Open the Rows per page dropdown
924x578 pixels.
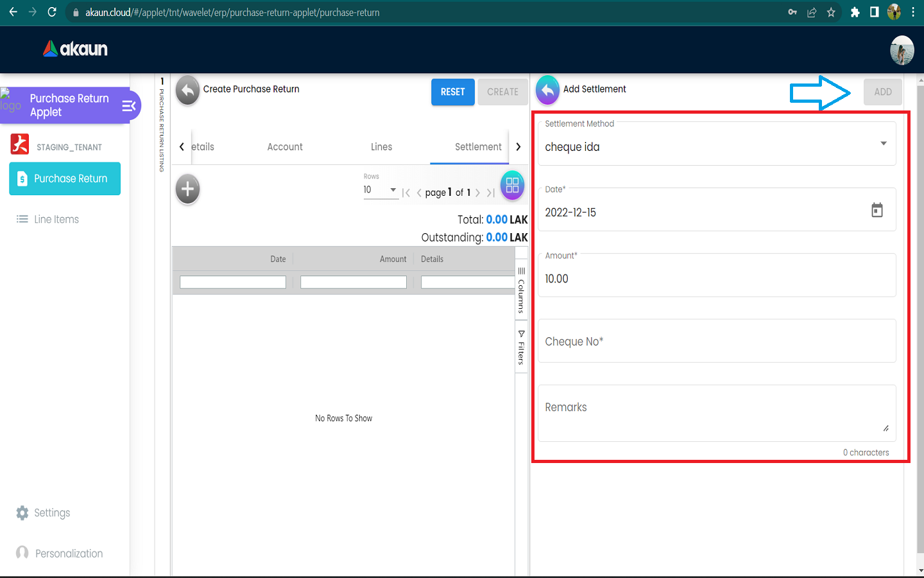[381, 190]
